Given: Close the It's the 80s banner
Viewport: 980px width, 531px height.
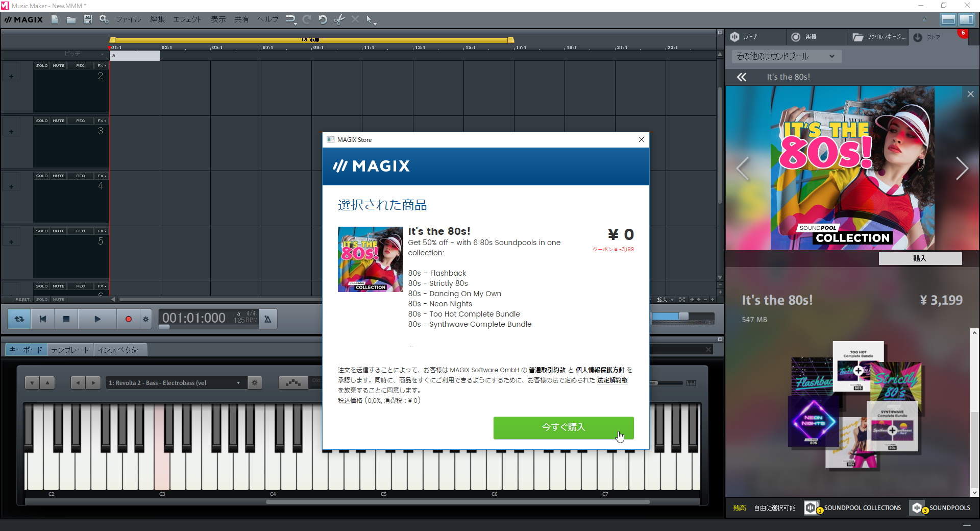Looking at the screenshot, I should [970, 94].
